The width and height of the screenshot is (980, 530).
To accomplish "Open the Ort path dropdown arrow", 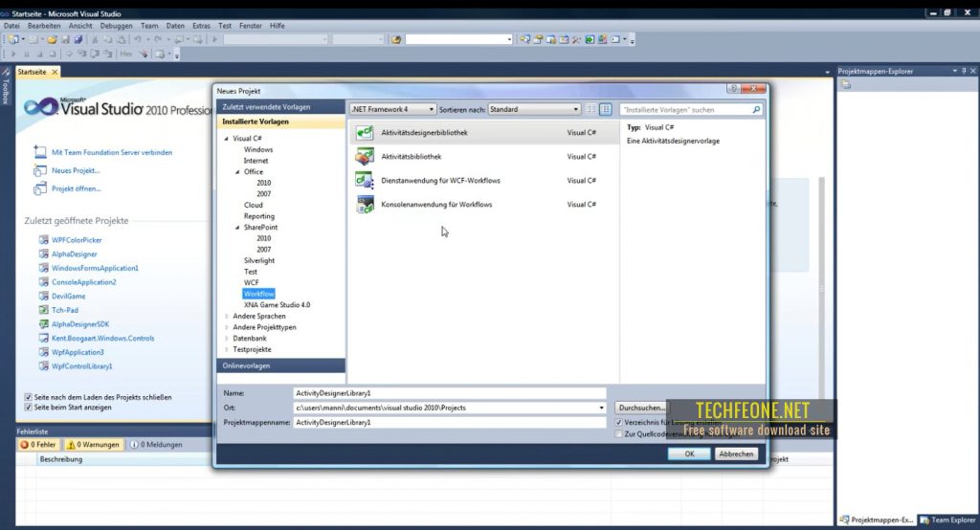I will (x=601, y=408).
